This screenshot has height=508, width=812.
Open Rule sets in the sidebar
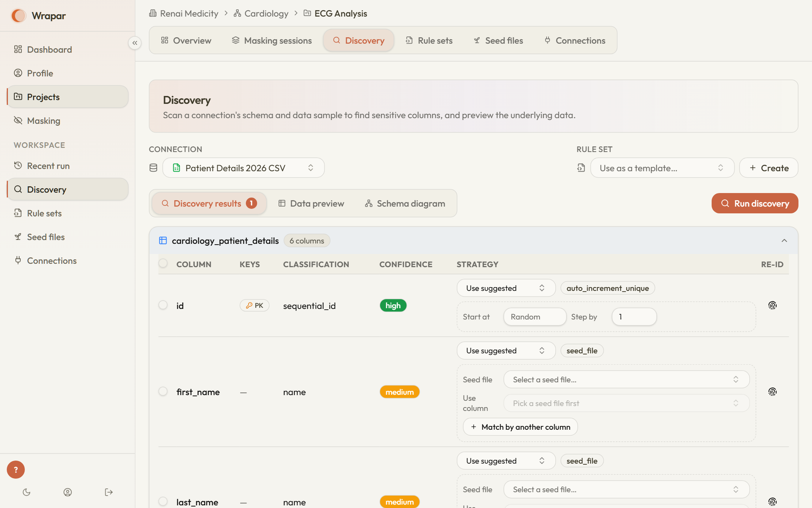(x=68, y=213)
